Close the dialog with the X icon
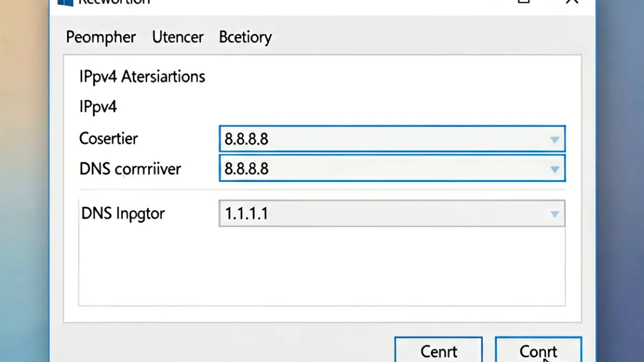The image size is (644, 362). coord(572,2)
